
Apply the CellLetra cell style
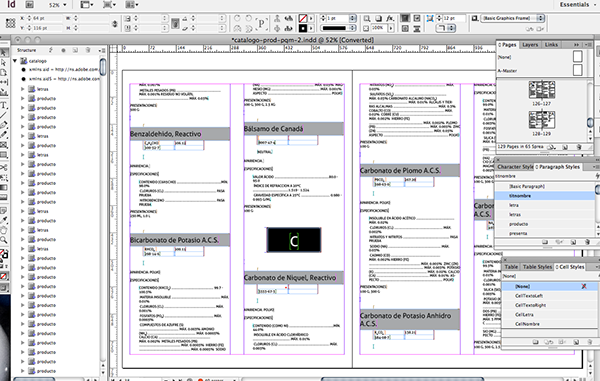click(x=549, y=314)
